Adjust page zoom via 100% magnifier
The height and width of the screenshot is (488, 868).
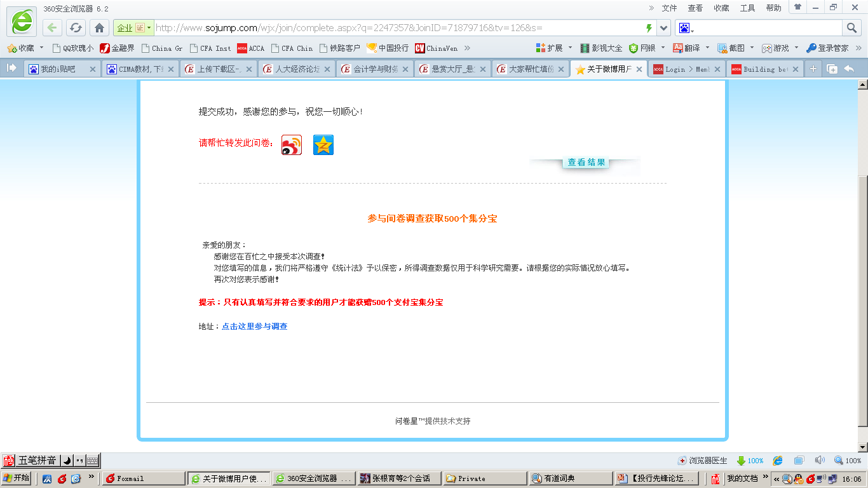(848, 461)
